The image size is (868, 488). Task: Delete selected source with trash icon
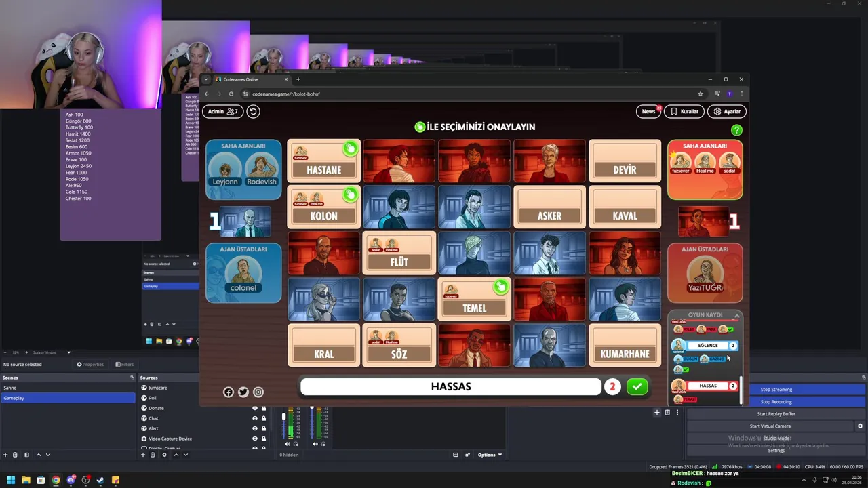point(153,455)
